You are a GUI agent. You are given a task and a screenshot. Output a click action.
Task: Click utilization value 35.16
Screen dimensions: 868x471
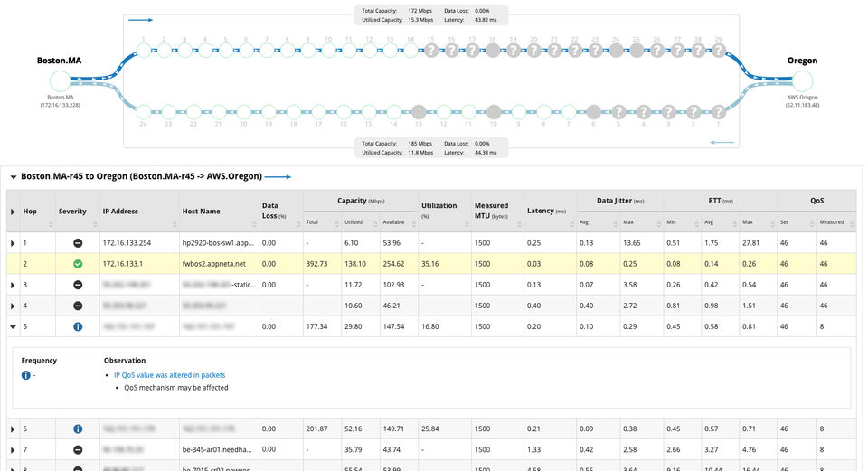430,264
